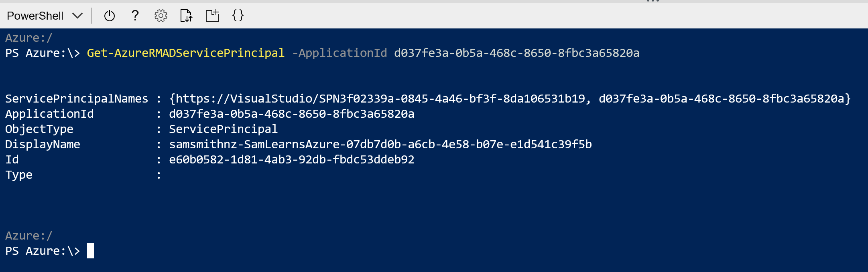Open a new session with the plus-window icon
Viewport: 868px width, 272px height.
[x=212, y=16]
